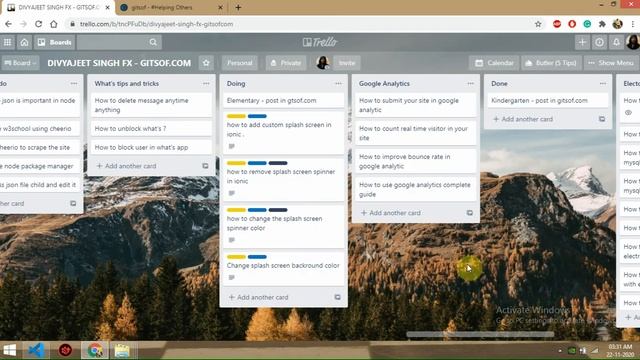Open the Boards menu button
This screenshot has width=640, height=360.
pyautogui.click(x=55, y=42)
